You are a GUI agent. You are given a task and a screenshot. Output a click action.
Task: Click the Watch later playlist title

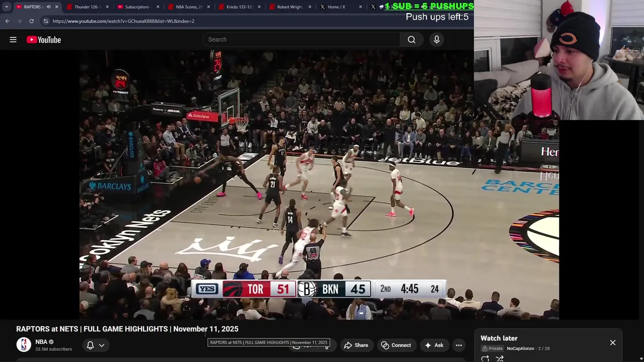coord(499,338)
